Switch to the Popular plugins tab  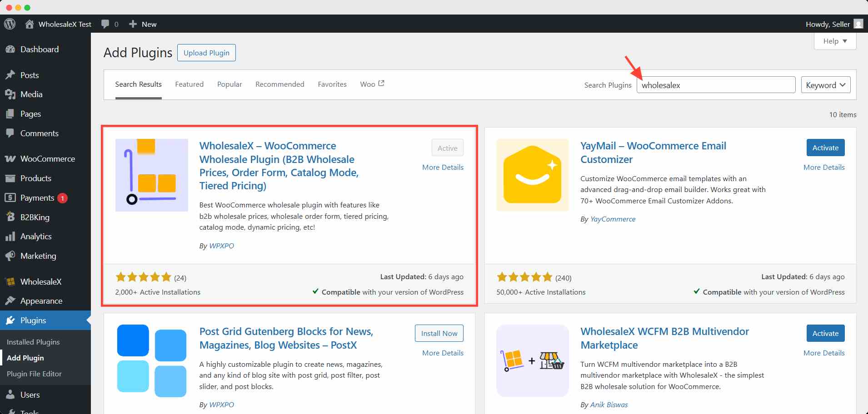229,84
